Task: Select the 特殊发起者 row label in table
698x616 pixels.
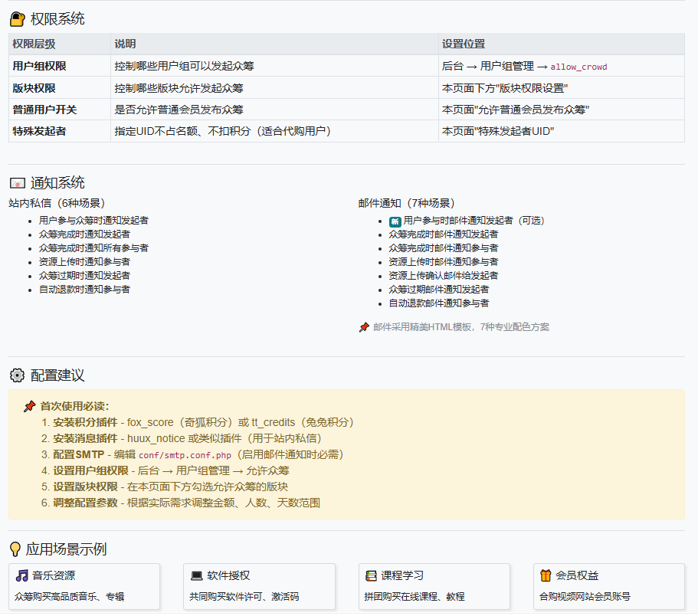Action: click(x=39, y=131)
